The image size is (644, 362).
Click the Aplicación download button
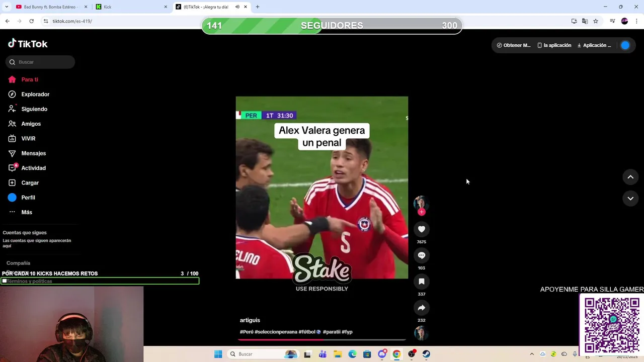coord(594,45)
